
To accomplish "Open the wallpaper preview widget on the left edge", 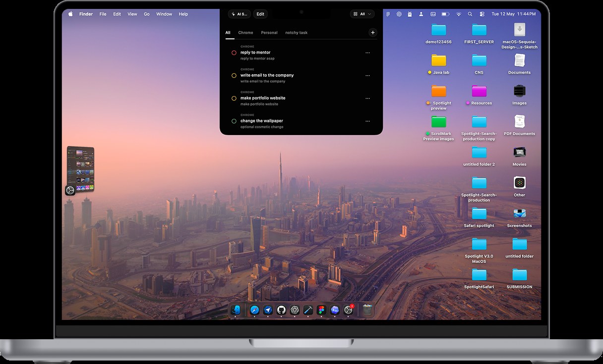I will (x=80, y=168).
